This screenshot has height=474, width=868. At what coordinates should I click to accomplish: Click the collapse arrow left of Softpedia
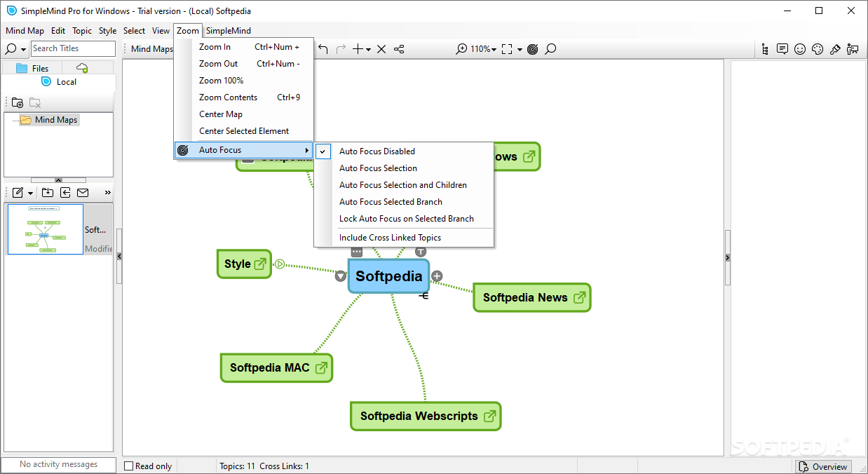[341, 276]
